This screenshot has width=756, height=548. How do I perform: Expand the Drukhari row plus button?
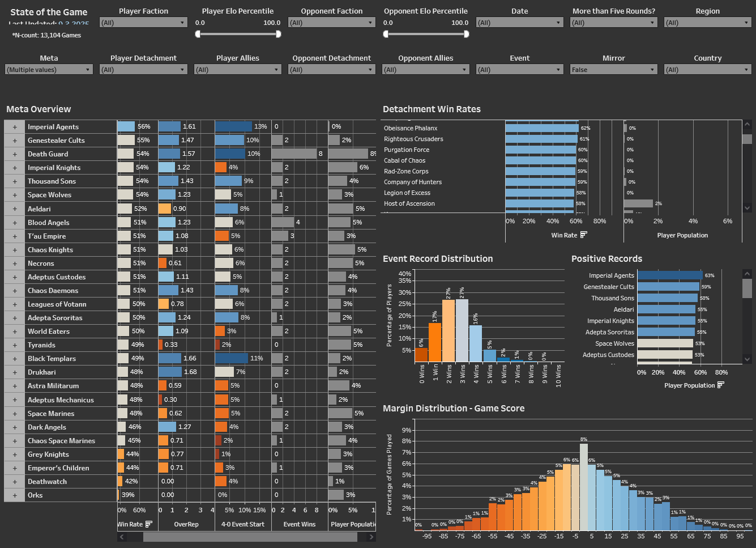[15, 372]
